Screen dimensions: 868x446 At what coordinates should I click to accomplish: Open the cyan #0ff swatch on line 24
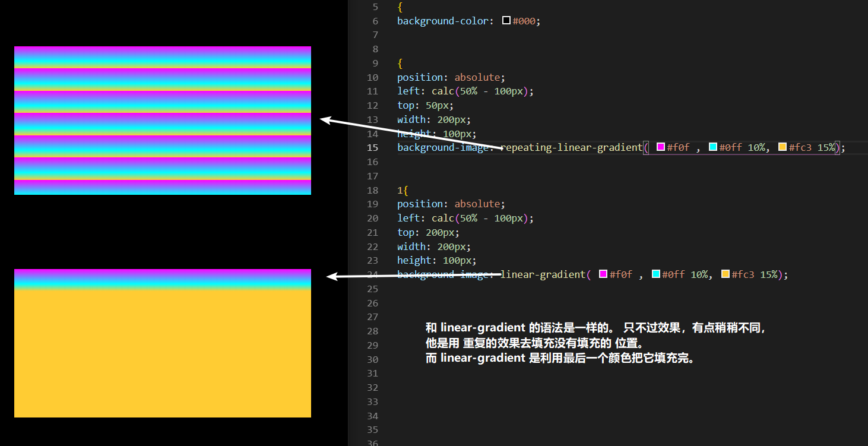click(x=656, y=274)
